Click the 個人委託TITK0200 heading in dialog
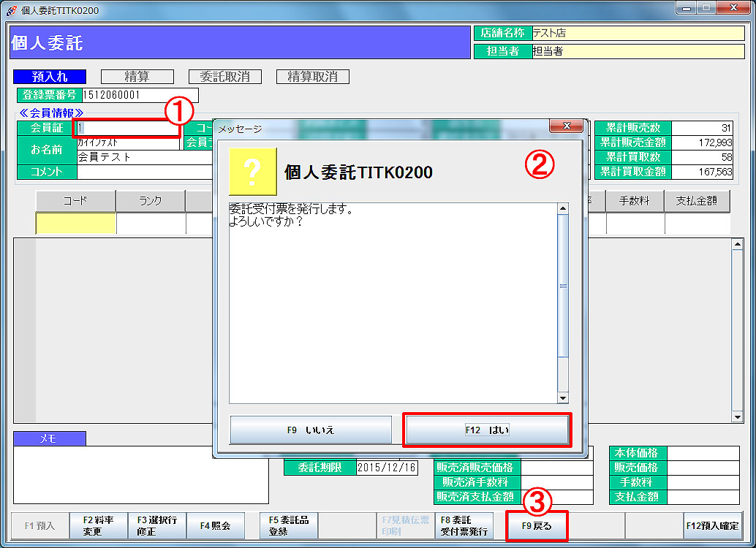The height and width of the screenshot is (548, 756). point(358,172)
